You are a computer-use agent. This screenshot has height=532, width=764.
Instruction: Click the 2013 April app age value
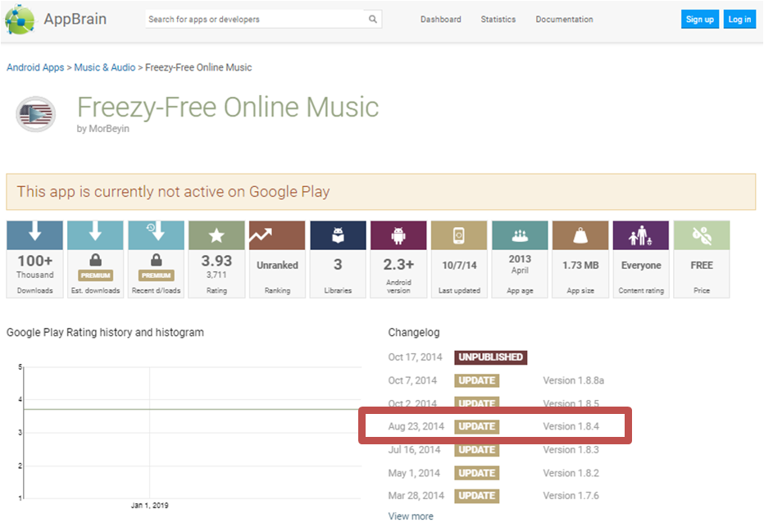pos(520,264)
